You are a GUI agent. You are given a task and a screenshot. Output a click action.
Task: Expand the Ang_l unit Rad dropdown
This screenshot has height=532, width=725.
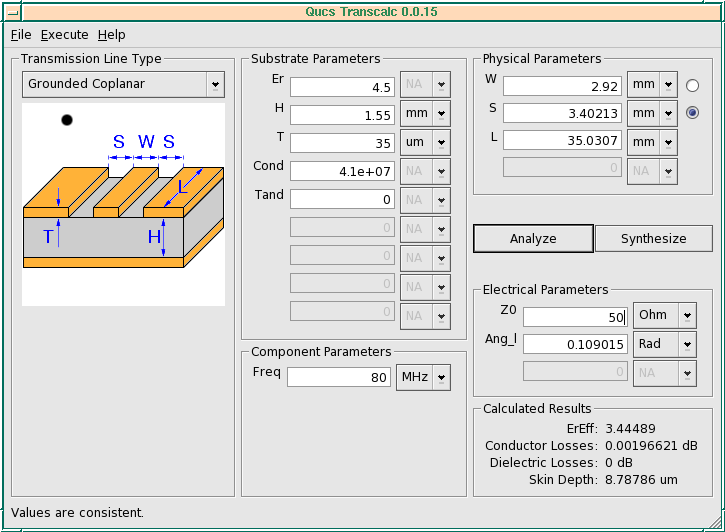click(665, 344)
